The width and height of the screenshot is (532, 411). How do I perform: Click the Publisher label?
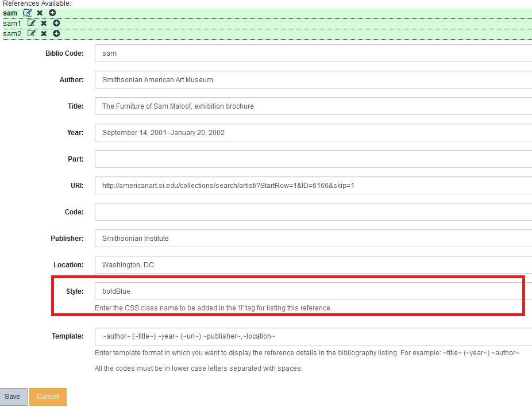pos(67,239)
